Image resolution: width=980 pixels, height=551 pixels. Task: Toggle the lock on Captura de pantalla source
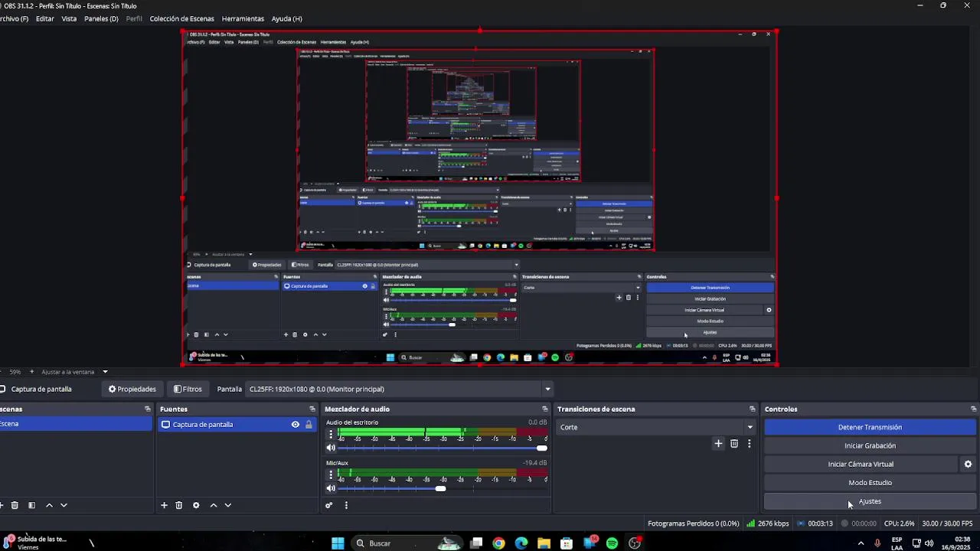point(309,425)
